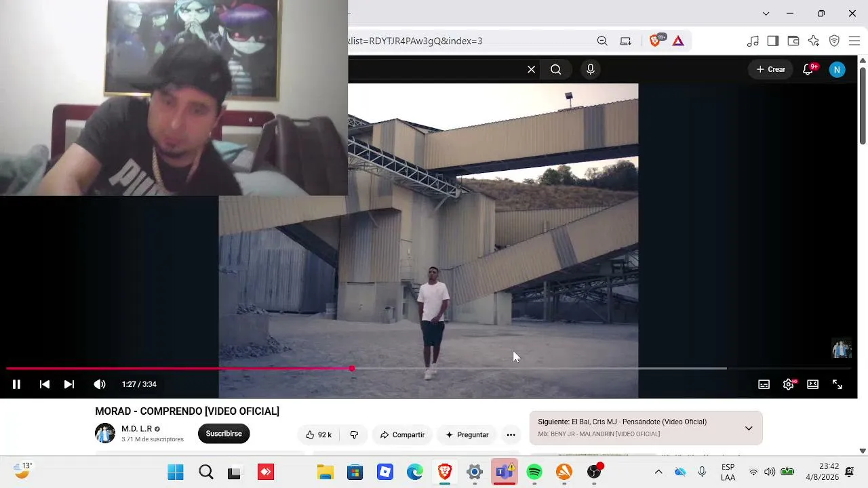This screenshot has height=488, width=868.
Task: Open the Crear menu
Action: click(x=771, y=69)
